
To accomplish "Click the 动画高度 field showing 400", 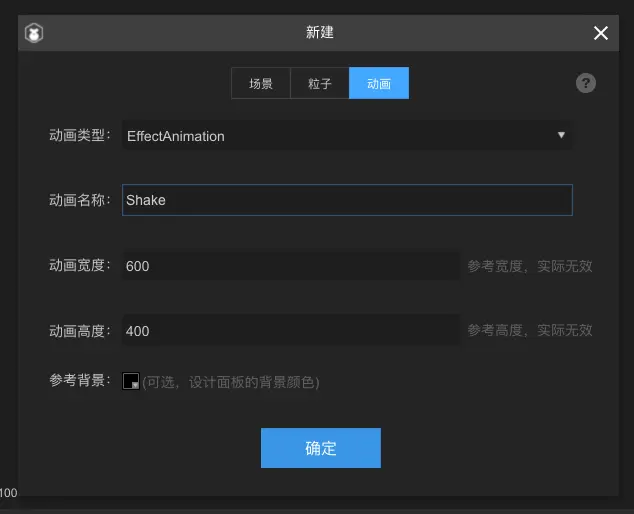I will (x=291, y=331).
